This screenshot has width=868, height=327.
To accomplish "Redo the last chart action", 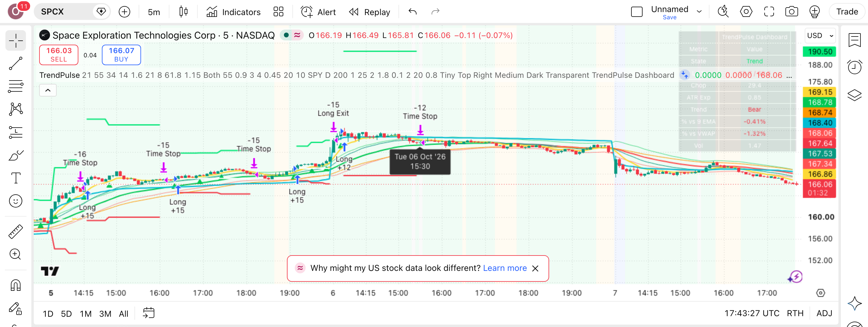I will [x=435, y=12].
